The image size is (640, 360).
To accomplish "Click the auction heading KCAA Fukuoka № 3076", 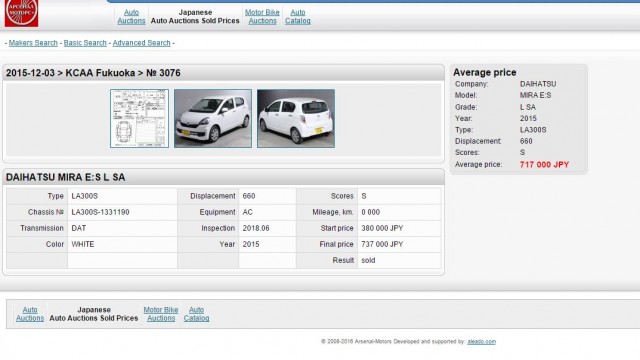I will [x=93, y=73].
